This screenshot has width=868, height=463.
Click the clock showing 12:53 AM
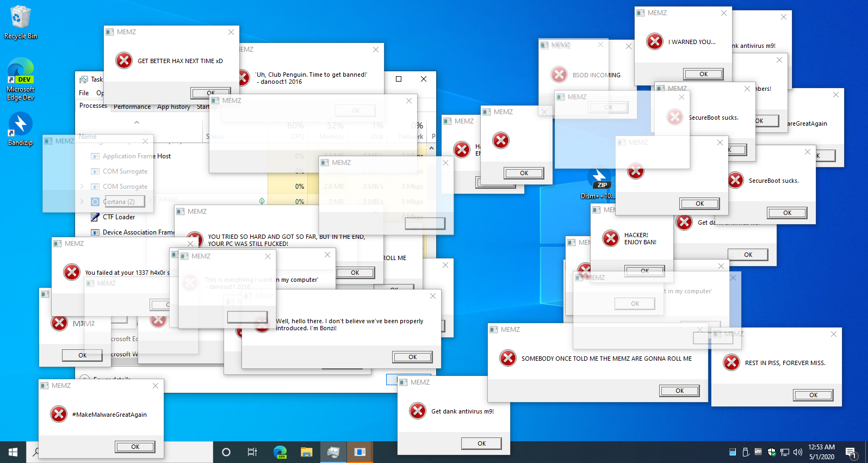[821, 452]
